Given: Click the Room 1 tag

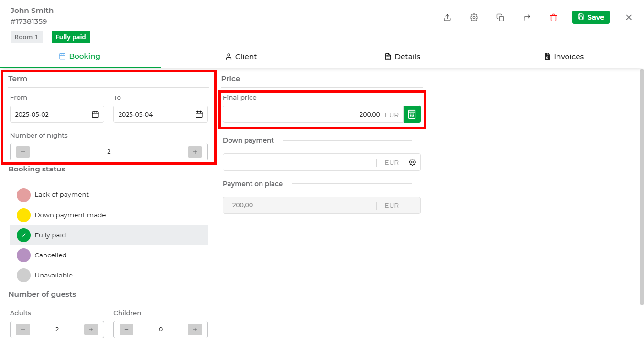Looking at the screenshot, I should coord(26,37).
